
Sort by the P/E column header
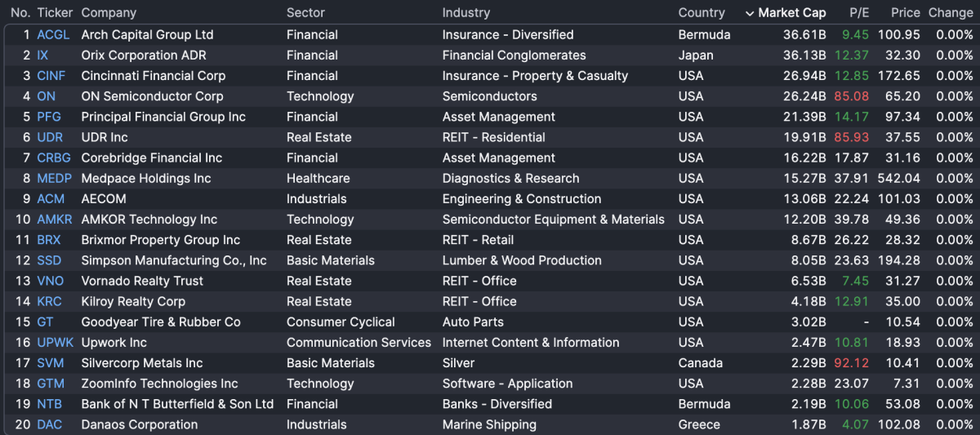859,13
